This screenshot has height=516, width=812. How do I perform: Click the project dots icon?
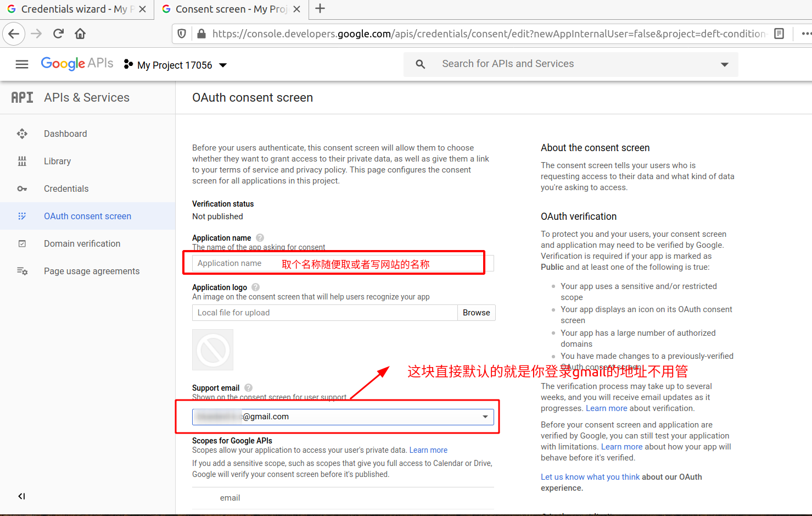pyautogui.click(x=128, y=64)
